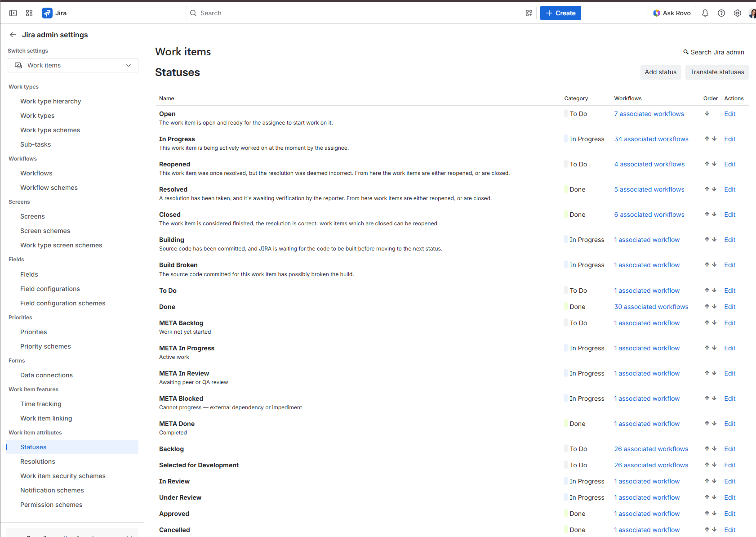Open the Work type hierarchy page

(51, 101)
